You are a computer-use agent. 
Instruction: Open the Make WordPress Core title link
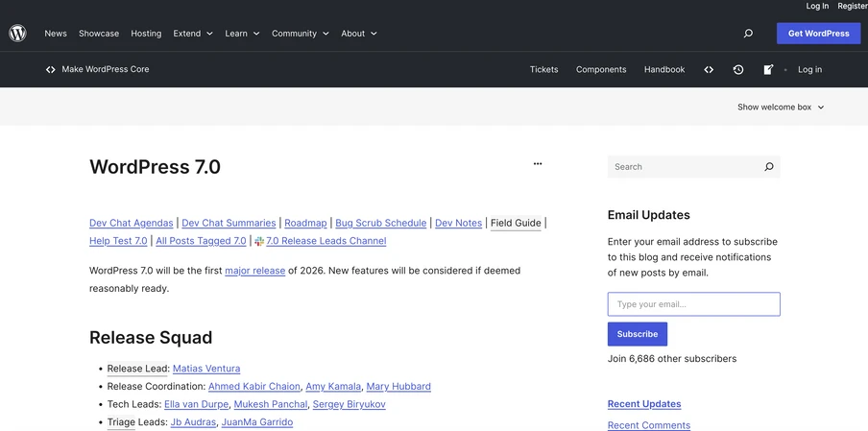[x=106, y=69]
